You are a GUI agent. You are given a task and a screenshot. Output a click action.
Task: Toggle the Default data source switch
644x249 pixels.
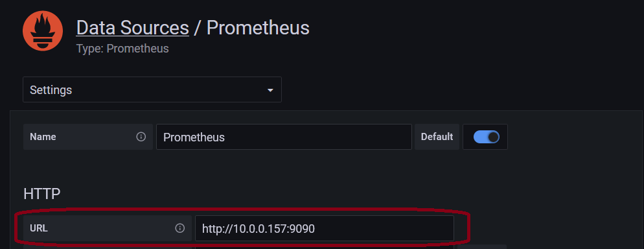point(487,137)
